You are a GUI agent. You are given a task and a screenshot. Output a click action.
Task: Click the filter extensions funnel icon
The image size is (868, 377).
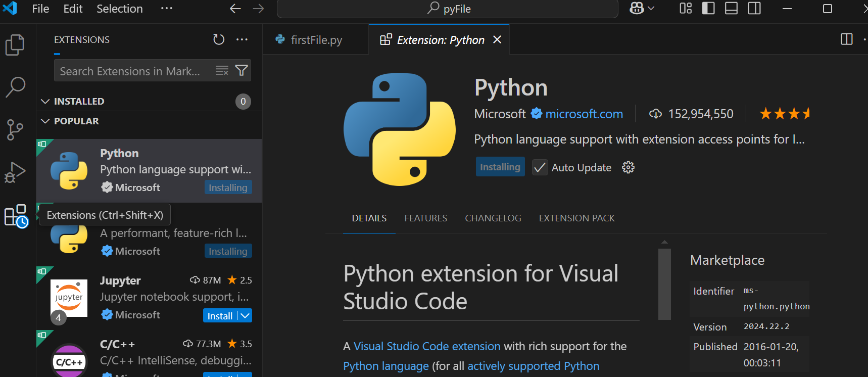pos(242,71)
